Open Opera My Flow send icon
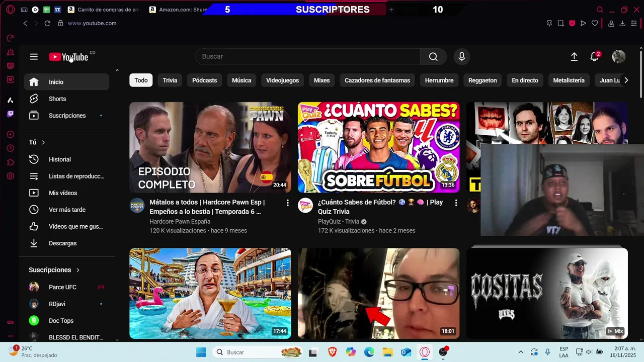The image size is (644, 362). point(583,23)
